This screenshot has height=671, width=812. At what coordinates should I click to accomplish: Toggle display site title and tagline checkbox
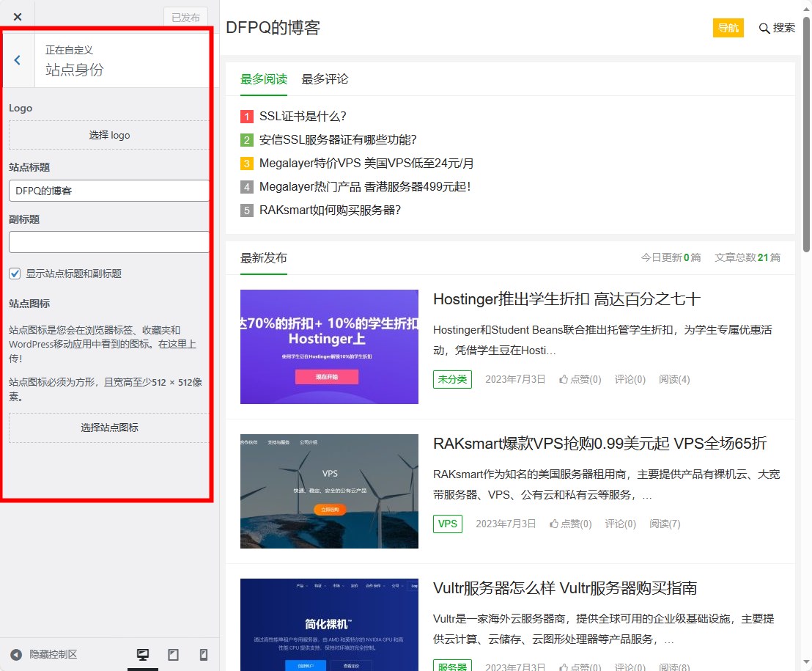pos(15,274)
